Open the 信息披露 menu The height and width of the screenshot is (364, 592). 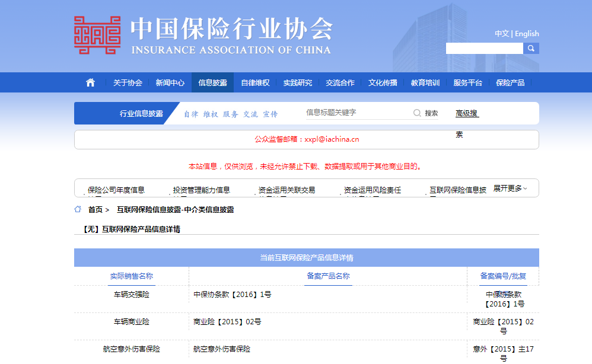coord(212,82)
